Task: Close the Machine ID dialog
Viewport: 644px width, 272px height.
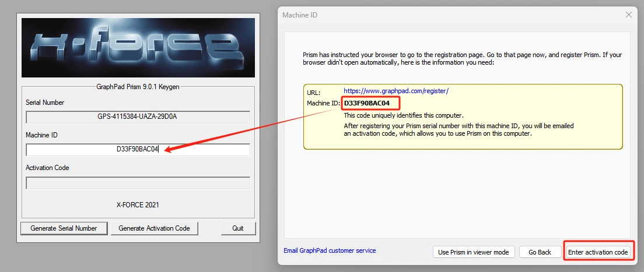Action: (x=628, y=15)
